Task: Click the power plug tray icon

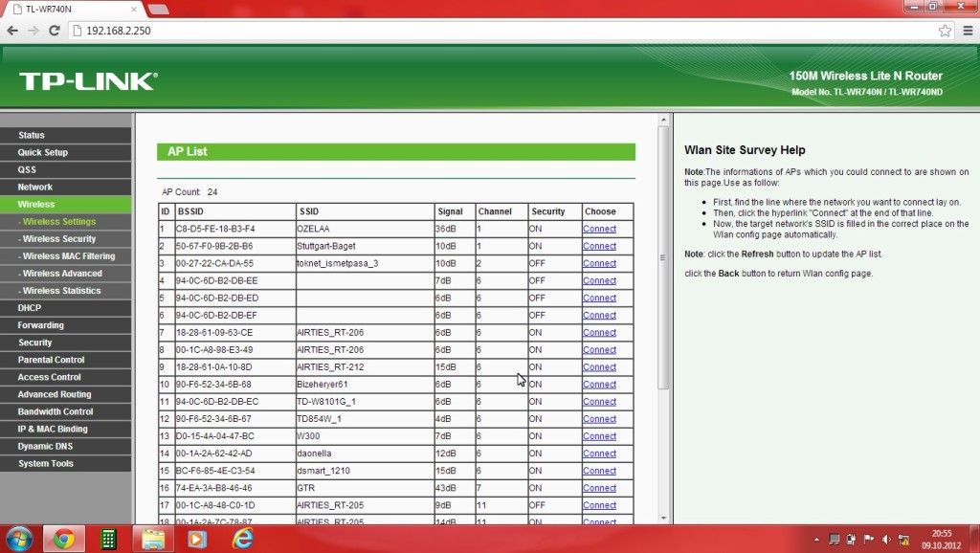Action: pos(851,540)
